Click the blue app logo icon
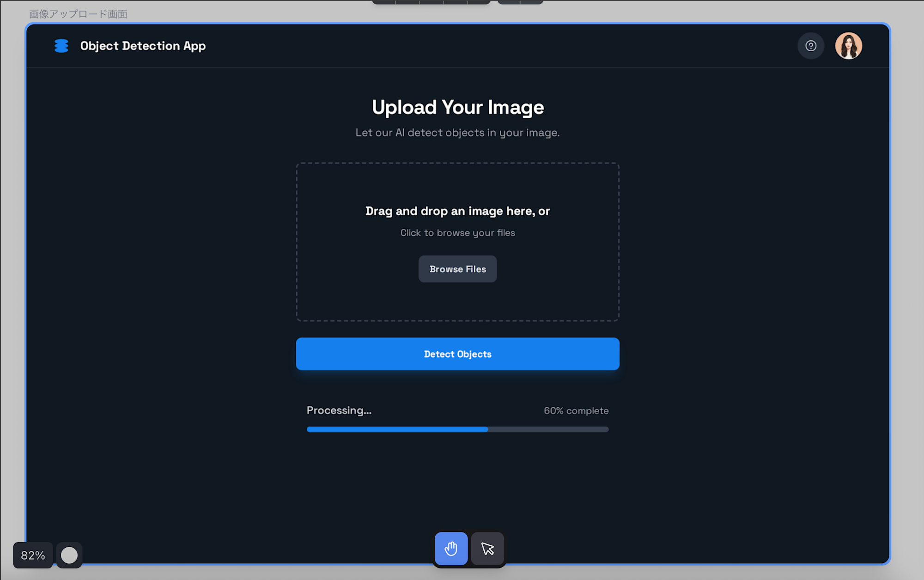Image resolution: width=924 pixels, height=580 pixels. 61,46
